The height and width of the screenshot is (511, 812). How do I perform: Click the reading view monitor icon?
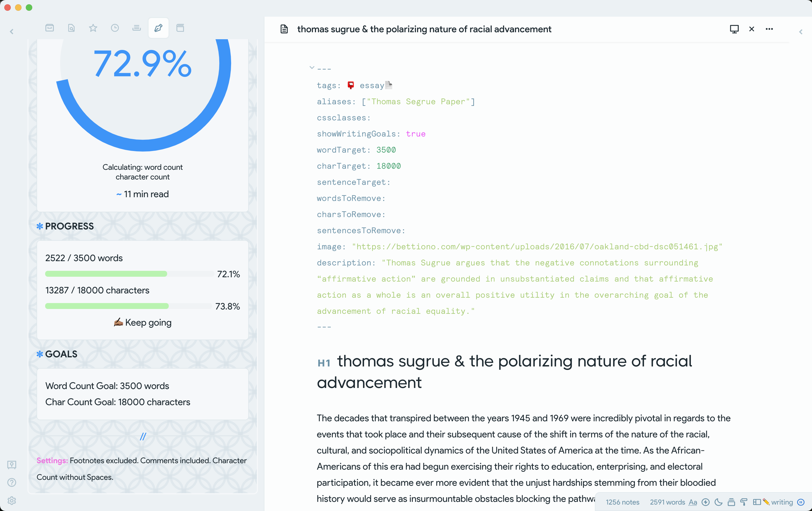[x=734, y=29]
